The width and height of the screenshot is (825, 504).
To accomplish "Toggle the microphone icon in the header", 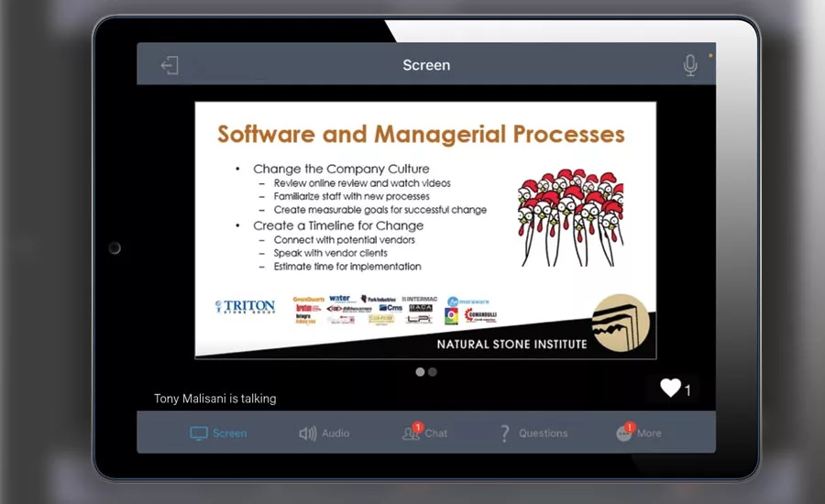I will click(x=690, y=65).
